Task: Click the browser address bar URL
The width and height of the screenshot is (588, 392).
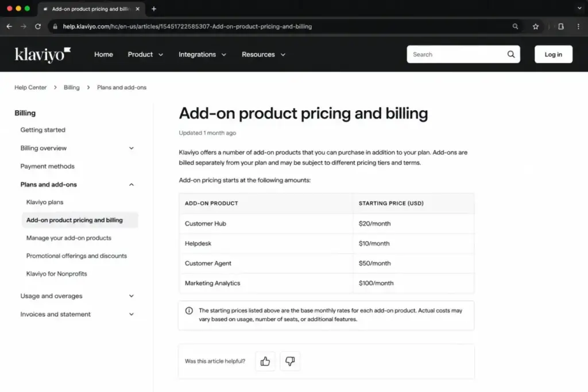Action: [187, 26]
